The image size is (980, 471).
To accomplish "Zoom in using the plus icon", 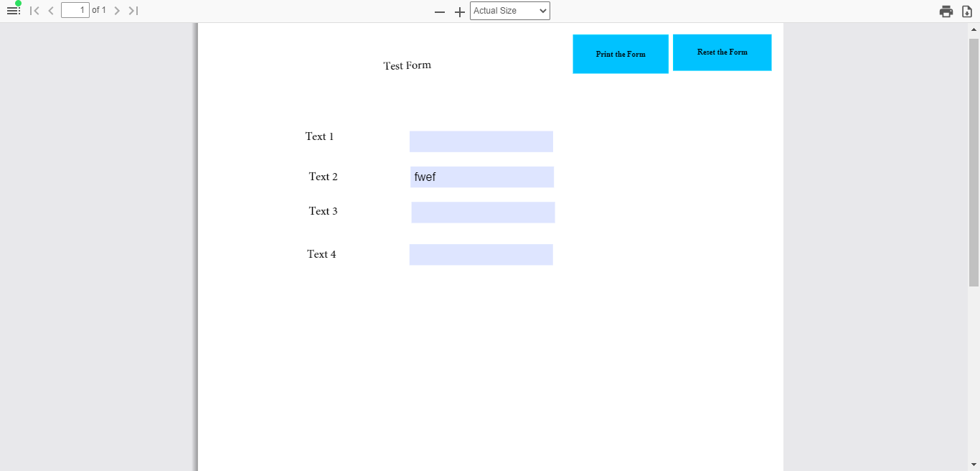I will pos(459,11).
